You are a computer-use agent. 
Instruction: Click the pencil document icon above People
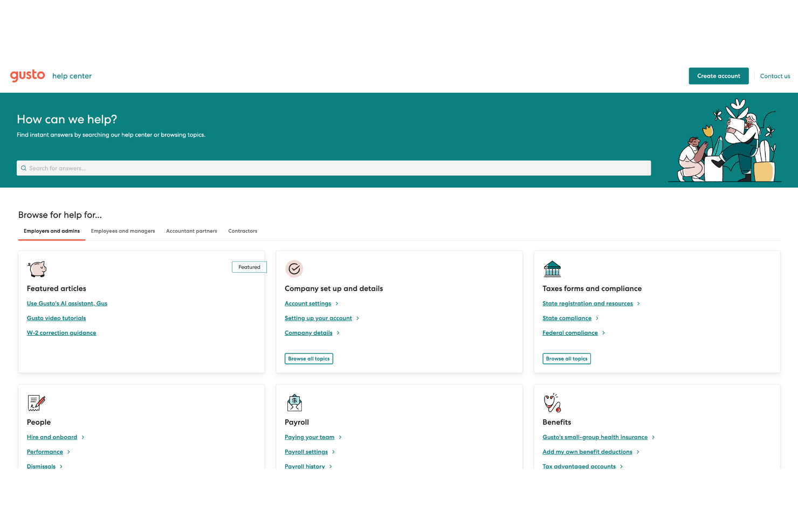[36, 402]
